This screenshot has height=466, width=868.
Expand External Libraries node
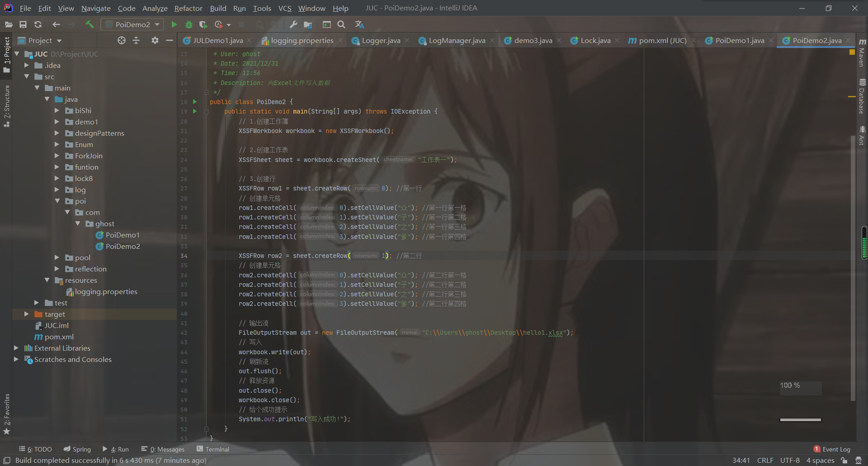[x=16, y=348]
